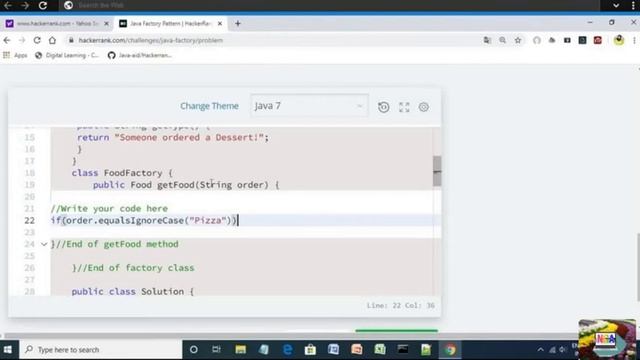Click code editor vertical scrollbar thumb

tap(437, 171)
